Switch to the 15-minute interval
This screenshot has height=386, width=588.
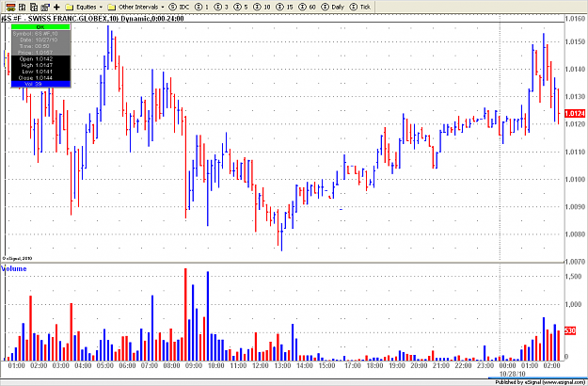pyautogui.click(x=285, y=7)
